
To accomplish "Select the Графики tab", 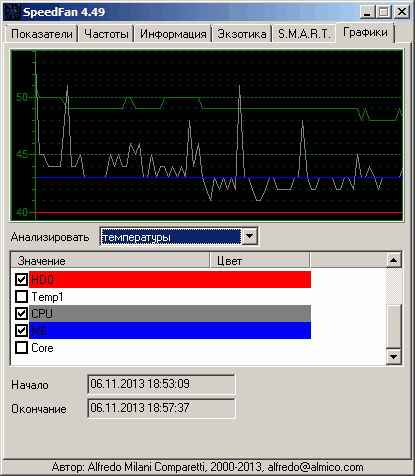I will (x=365, y=33).
